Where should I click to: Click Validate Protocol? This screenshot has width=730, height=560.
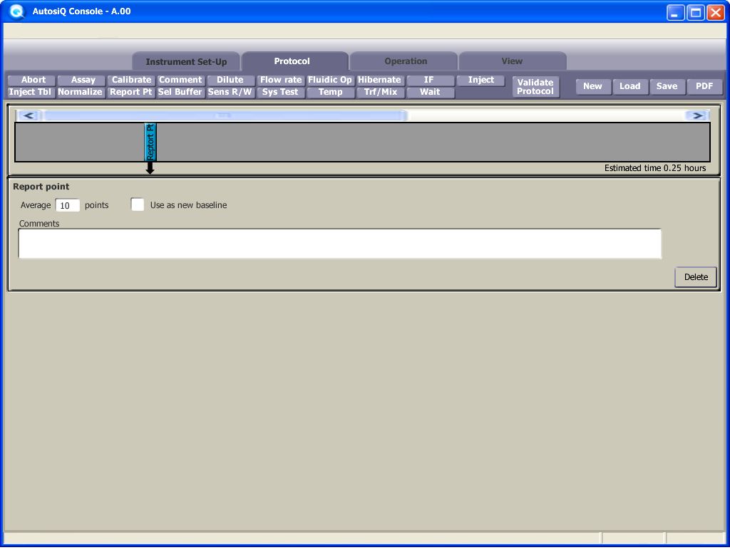tap(535, 86)
